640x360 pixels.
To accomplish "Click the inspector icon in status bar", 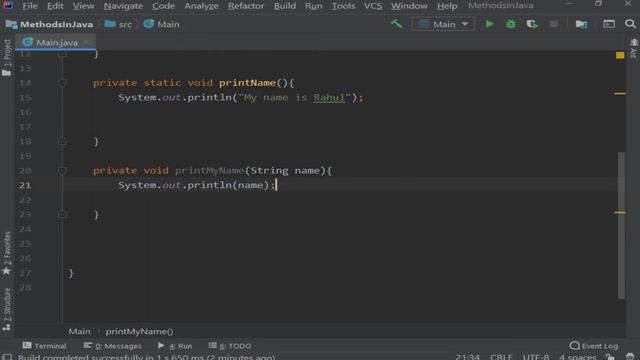I will tap(630, 357).
